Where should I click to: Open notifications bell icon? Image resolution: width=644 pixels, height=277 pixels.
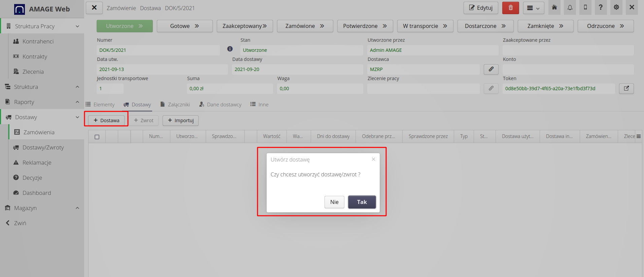570,7
